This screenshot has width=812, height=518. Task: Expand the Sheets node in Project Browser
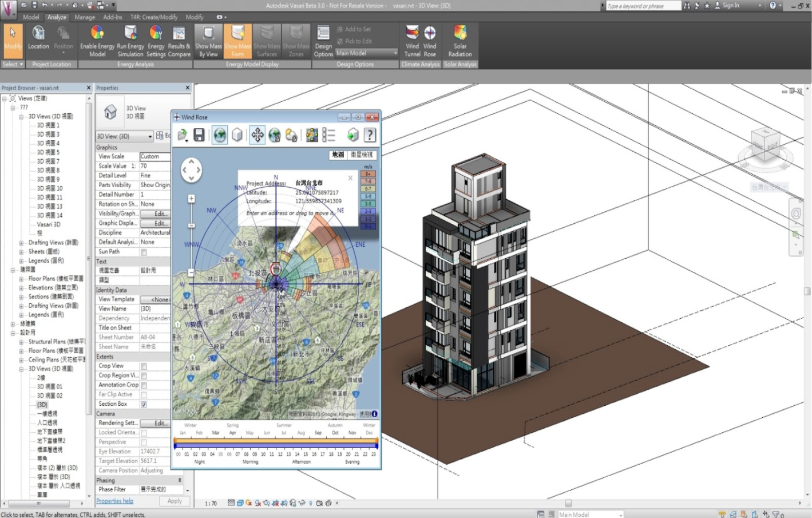coord(22,252)
